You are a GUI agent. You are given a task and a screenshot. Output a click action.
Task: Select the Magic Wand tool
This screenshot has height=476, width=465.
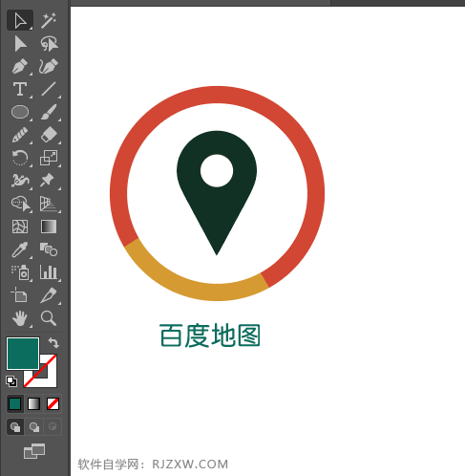[49, 20]
